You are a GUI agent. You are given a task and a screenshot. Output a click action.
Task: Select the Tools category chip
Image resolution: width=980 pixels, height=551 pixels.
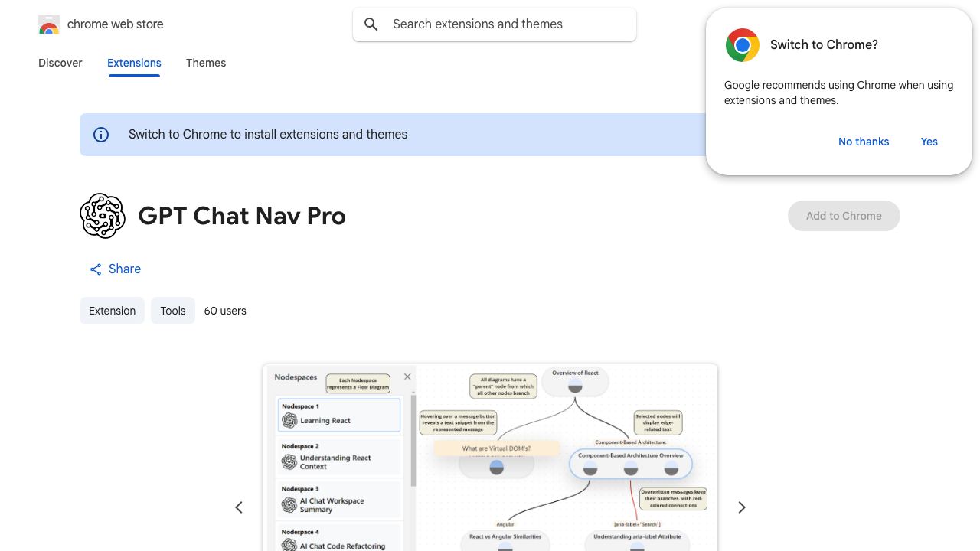tap(173, 311)
